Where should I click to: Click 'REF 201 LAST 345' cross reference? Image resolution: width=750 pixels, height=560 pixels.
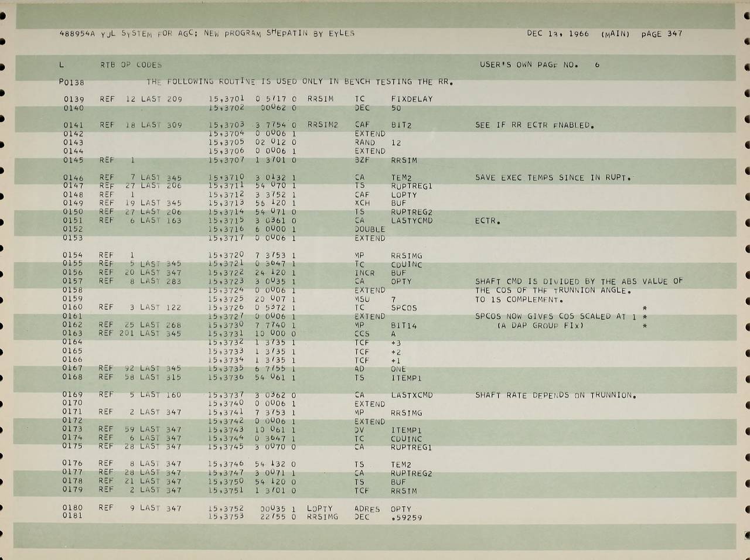coord(140,334)
